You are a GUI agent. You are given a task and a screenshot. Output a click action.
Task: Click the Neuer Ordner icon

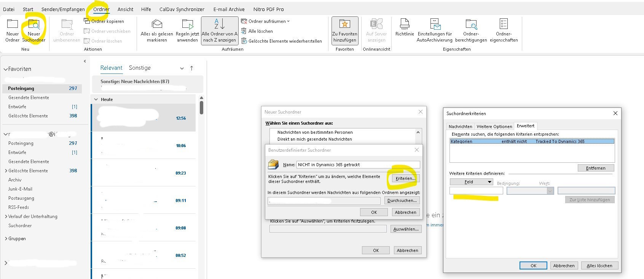(13, 26)
